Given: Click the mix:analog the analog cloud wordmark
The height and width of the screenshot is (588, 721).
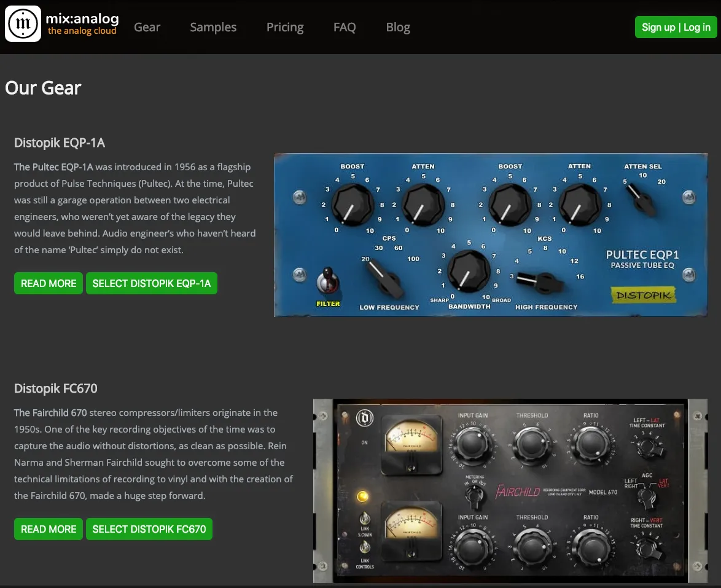Looking at the screenshot, I should tap(82, 24).
